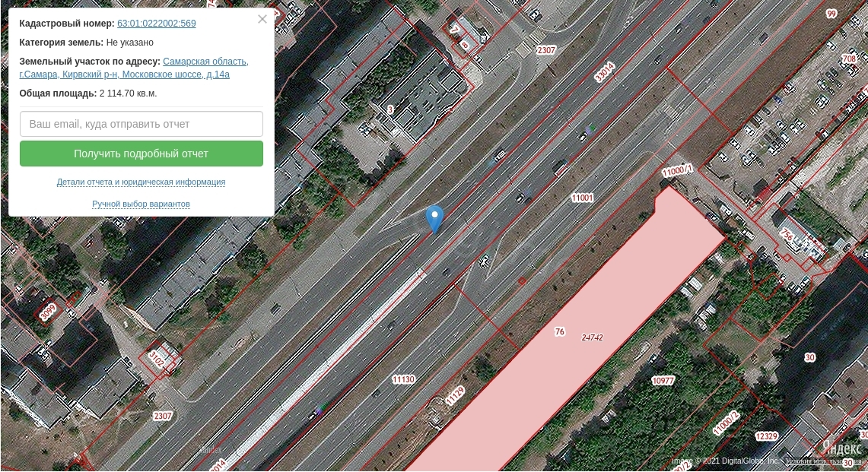Screen dimensions: 868x472
Task: Click the blue location pin marker
Action: (x=434, y=219)
